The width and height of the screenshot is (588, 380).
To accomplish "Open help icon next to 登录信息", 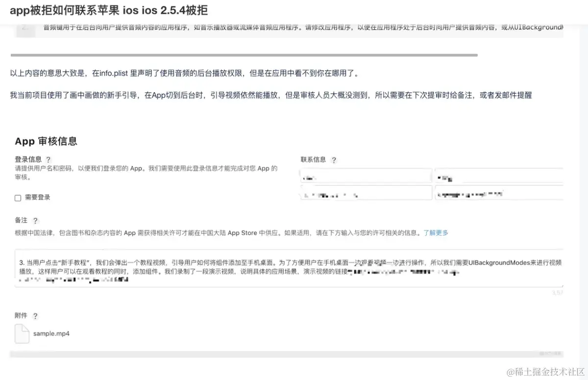I will 48,160.
